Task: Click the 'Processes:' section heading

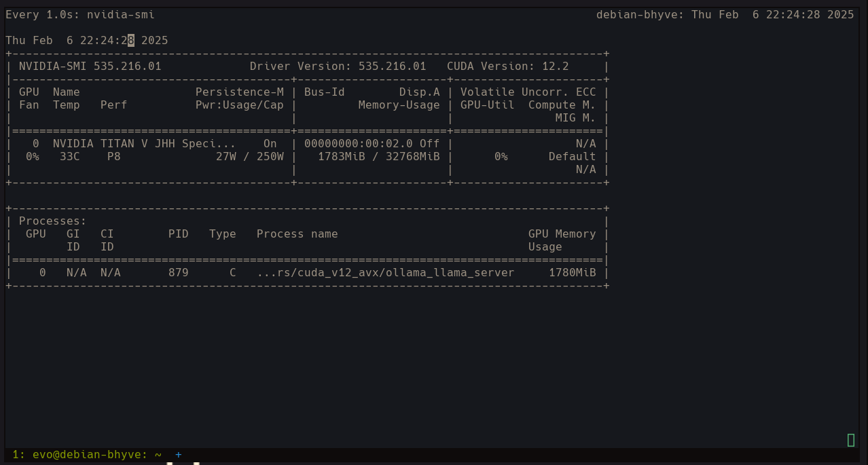Action: 52,221
